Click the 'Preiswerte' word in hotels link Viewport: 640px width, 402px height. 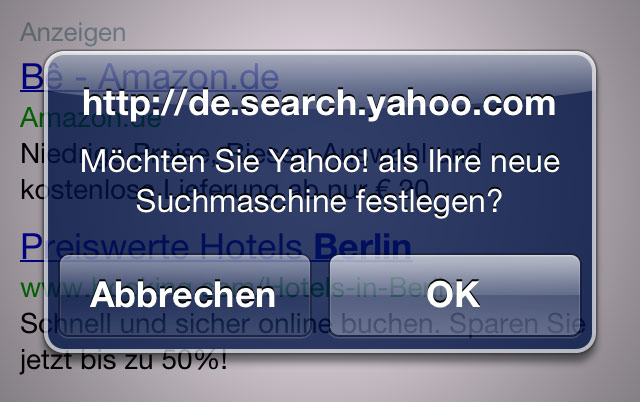tap(105, 247)
